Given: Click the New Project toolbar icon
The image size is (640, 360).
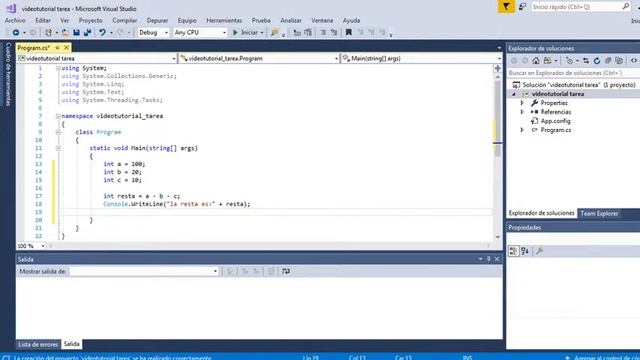Looking at the screenshot, I should point(48,32).
